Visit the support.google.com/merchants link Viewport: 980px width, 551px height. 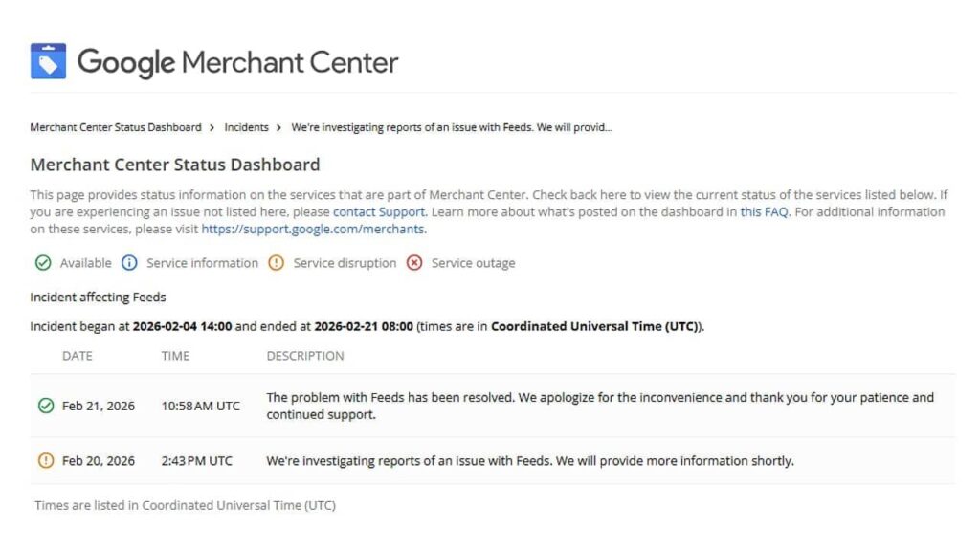click(313, 229)
